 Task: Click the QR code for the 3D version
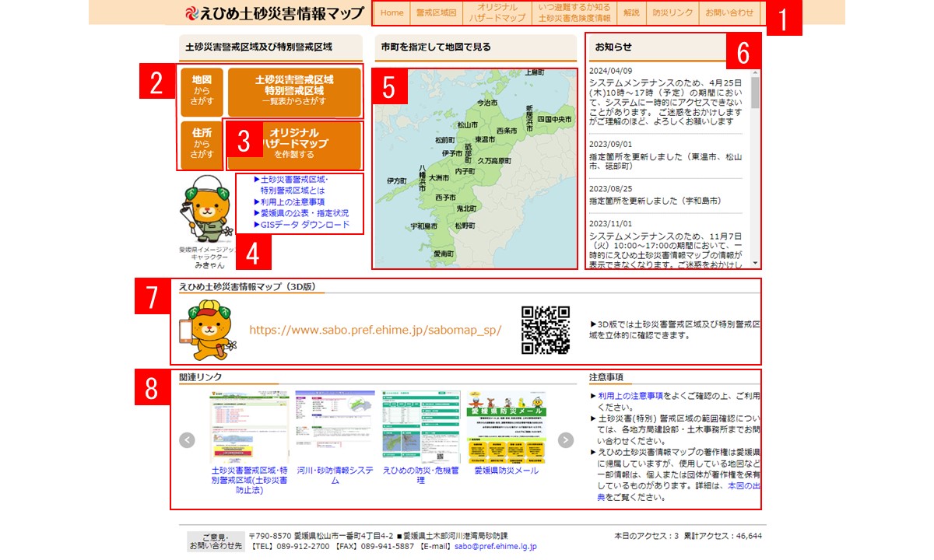pos(546,331)
